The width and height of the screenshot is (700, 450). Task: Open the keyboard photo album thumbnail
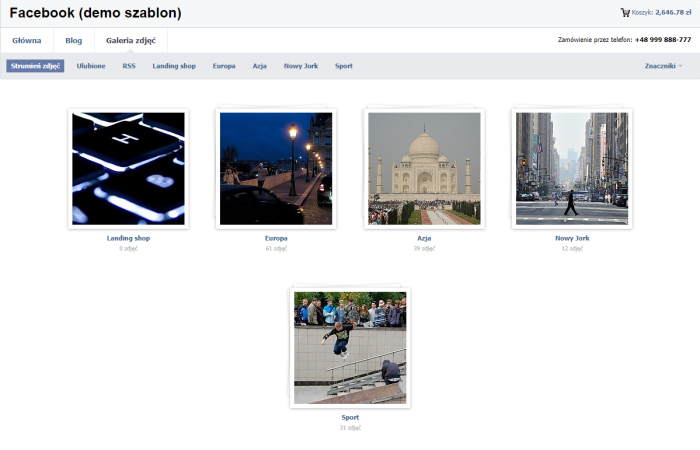[x=128, y=168]
